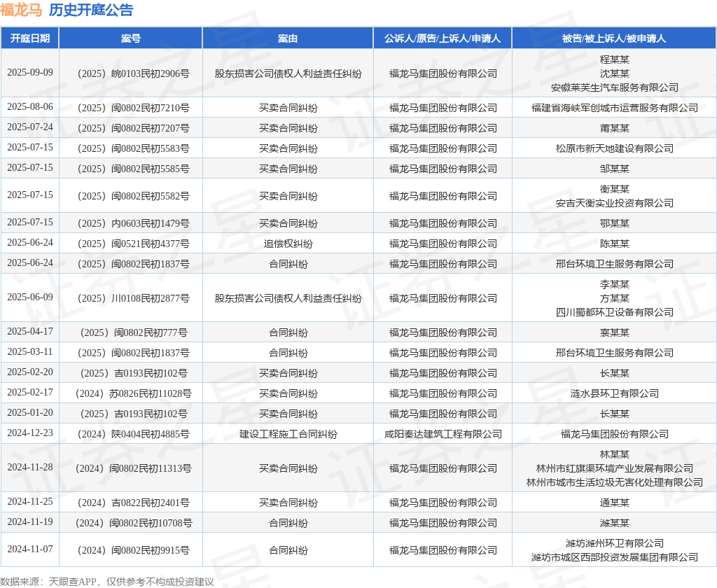
Task: Click the date 2024-11-07
Action: point(30,549)
